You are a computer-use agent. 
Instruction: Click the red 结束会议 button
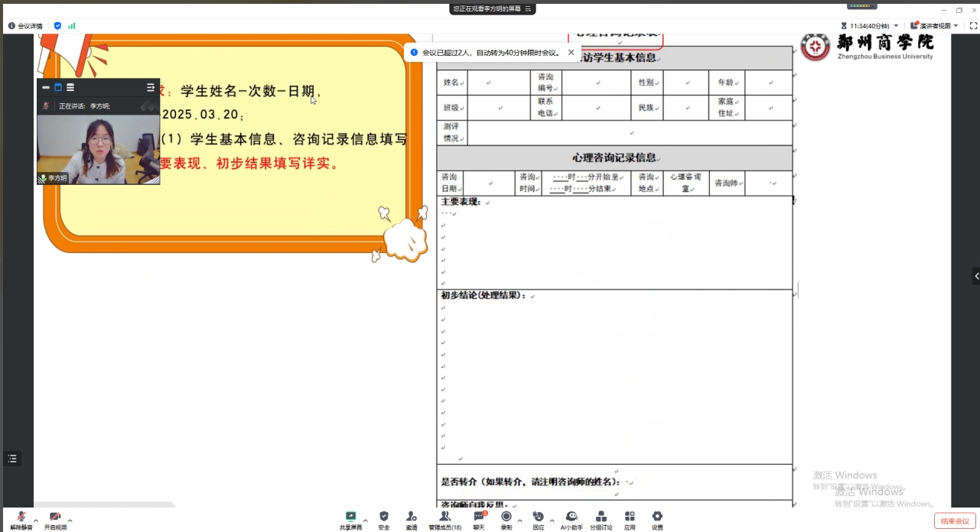click(x=955, y=521)
